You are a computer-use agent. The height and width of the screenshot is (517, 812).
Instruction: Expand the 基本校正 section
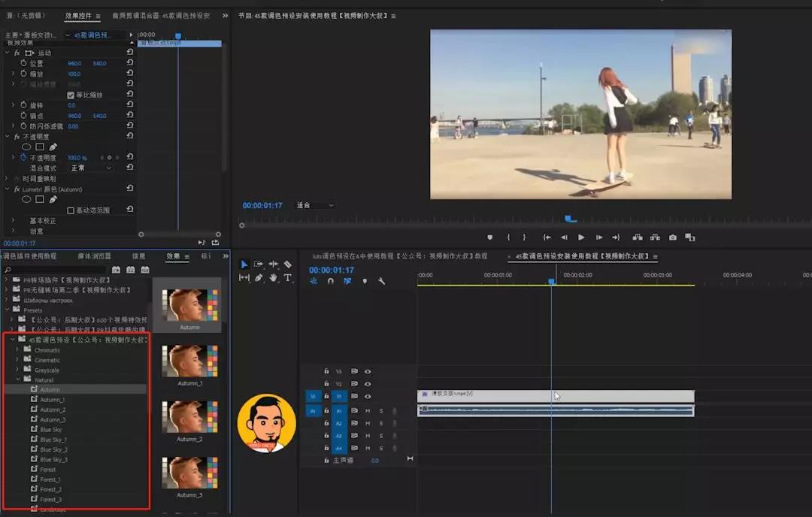tap(13, 220)
